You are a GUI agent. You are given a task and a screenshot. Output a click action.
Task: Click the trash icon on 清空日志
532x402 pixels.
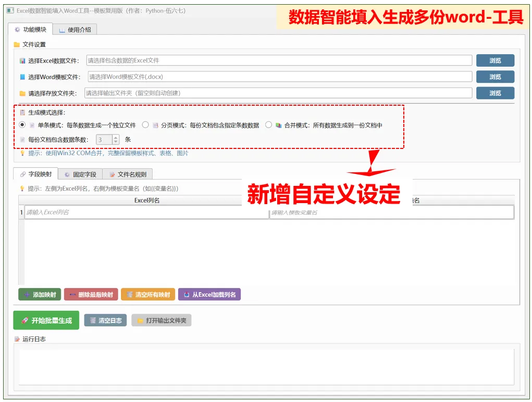click(93, 320)
